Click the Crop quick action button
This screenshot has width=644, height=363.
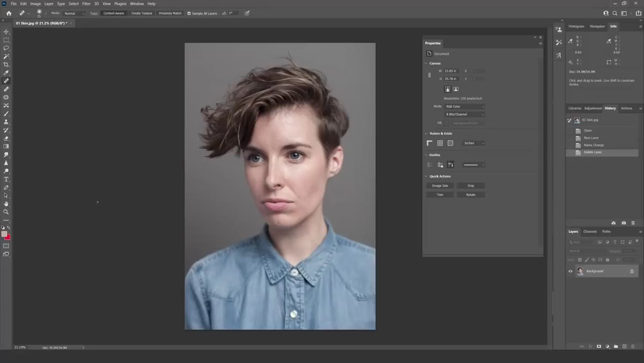click(x=471, y=186)
